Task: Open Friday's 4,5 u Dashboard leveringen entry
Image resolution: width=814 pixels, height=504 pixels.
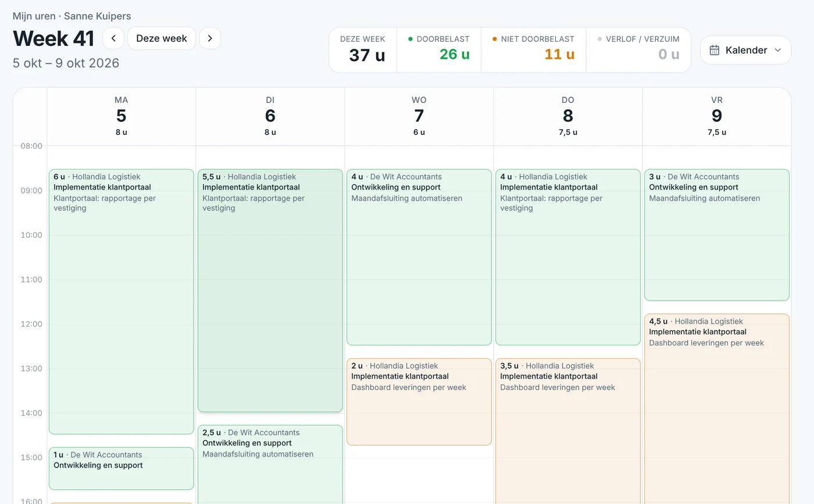Action: [717, 409]
